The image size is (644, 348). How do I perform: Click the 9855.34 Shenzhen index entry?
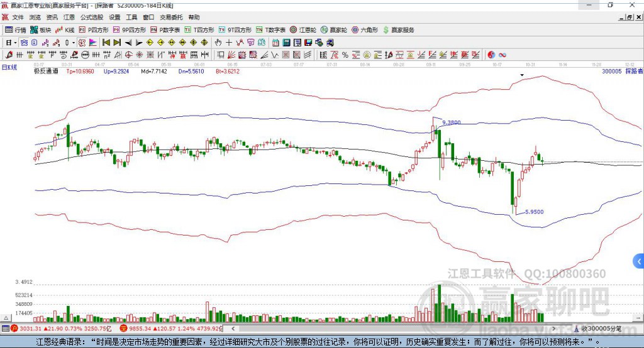[171, 329]
